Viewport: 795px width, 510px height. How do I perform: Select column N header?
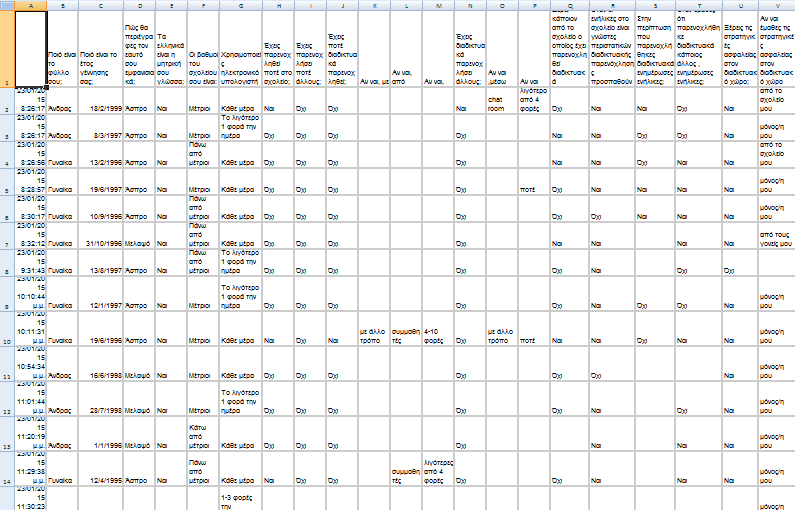coord(470,6)
